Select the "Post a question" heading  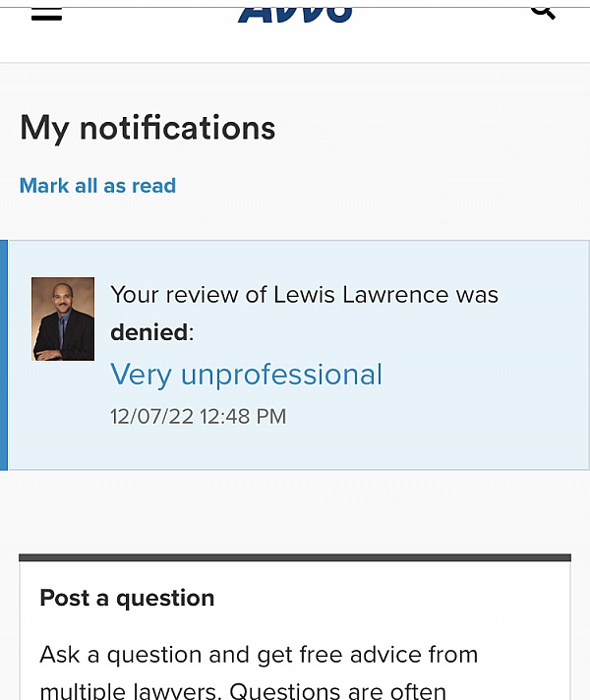point(127,598)
